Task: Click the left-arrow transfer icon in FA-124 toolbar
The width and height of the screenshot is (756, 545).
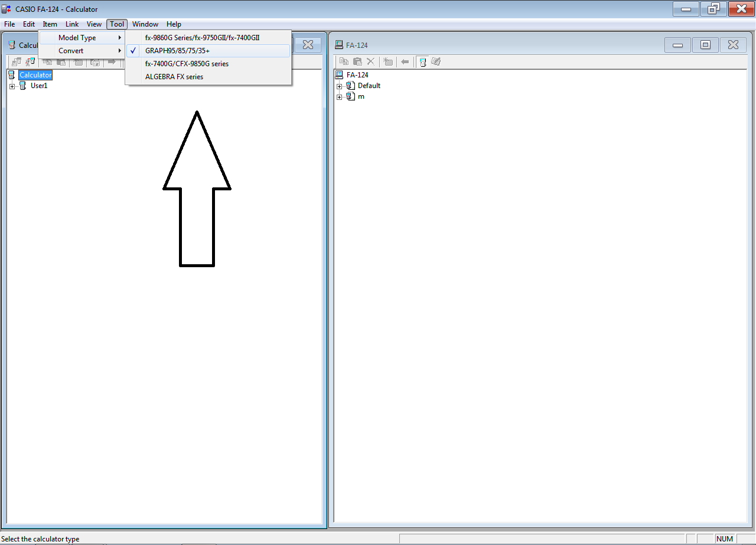Action: [405, 61]
